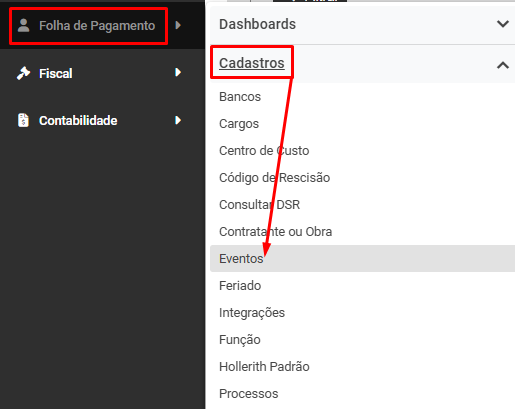Choose the highlighted Eventos item
Screen dimensions: 515x409
coord(362,258)
